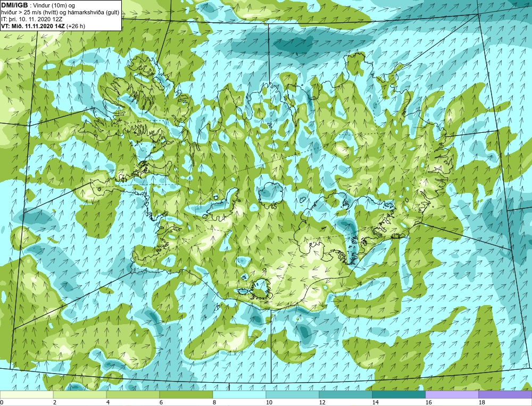Click the 'VT: Mið. 11.11.2020 14Z' valid time
532x406 pixels.
33,26
